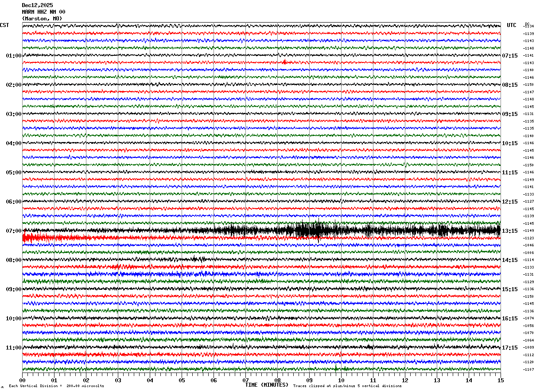Select the 02:00 CST row label
The image size is (536, 392).
coord(14,85)
